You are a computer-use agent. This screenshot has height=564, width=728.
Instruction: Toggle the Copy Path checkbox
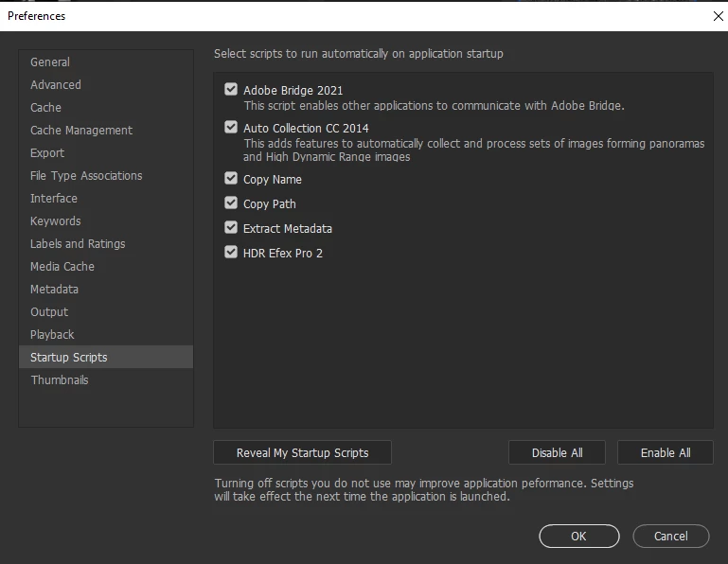point(231,203)
